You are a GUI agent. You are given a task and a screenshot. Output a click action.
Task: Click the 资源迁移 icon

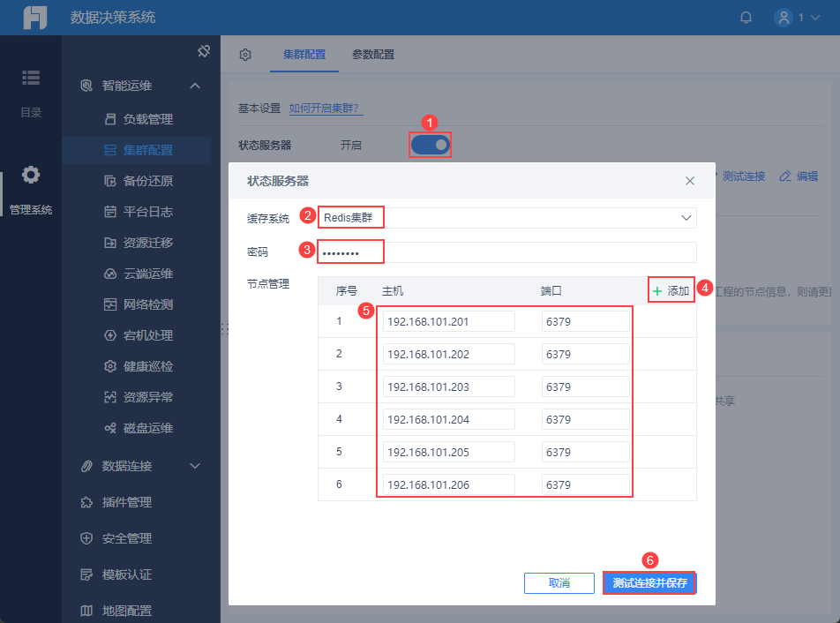(109, 243)
